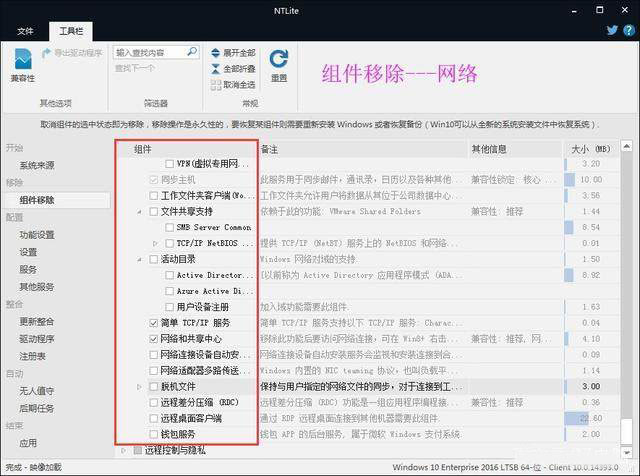Uncheck 简单 TCP/IP 服务

pos(153,323)
